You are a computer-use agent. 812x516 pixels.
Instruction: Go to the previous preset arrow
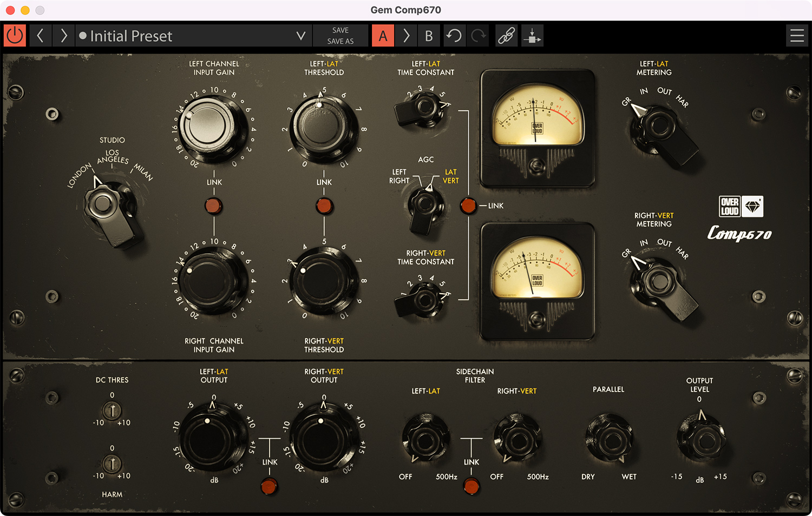pos(40,36)
